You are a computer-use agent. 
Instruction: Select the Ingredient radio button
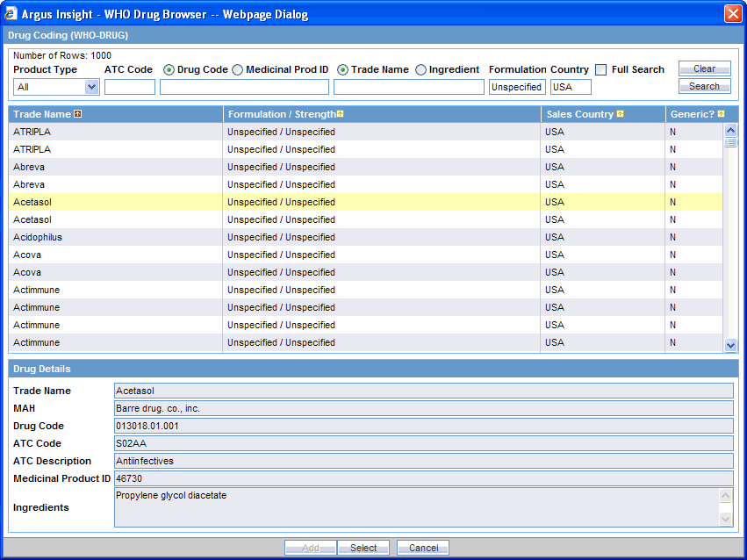click(420, 70)
